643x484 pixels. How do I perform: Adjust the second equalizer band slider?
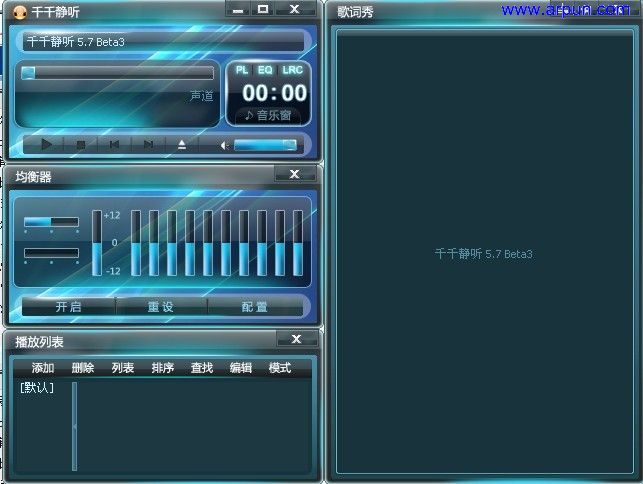point(154,243)
